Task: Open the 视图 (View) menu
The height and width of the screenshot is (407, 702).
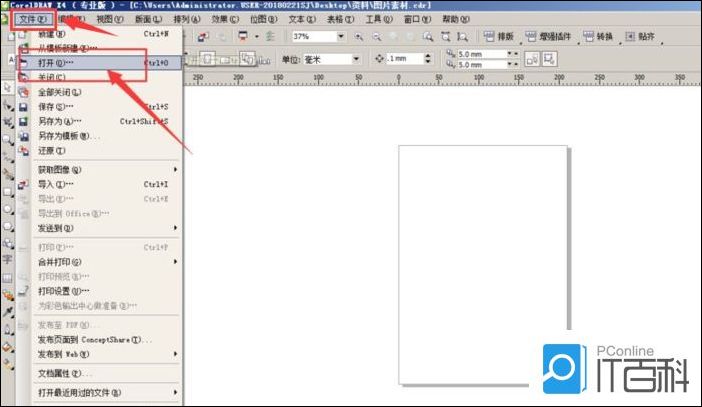Action: pyautogui.click(x=110, y=19)
